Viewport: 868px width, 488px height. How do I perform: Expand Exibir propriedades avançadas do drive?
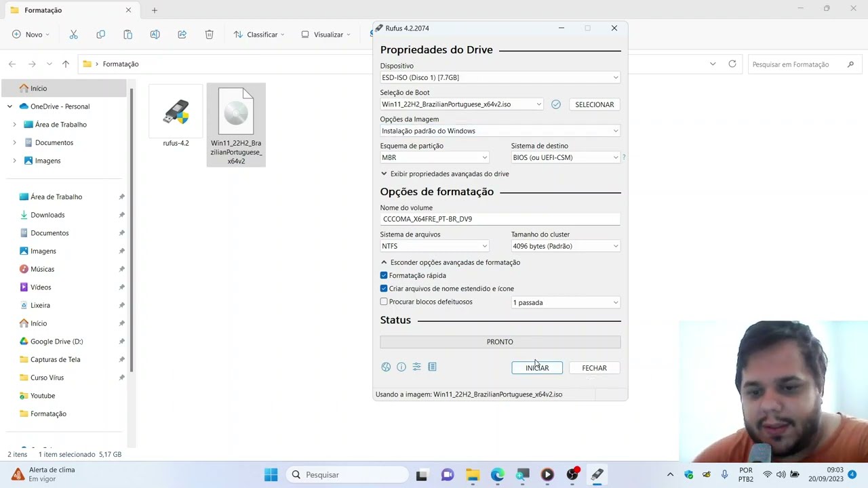tap(445, 174)
